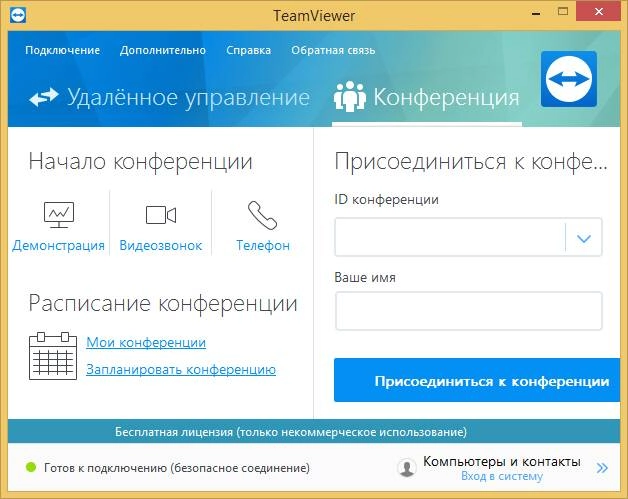Click the Бесплатная лицензия banner text
The width and height of the screenshot is (628, 499).
click(291, 432)
